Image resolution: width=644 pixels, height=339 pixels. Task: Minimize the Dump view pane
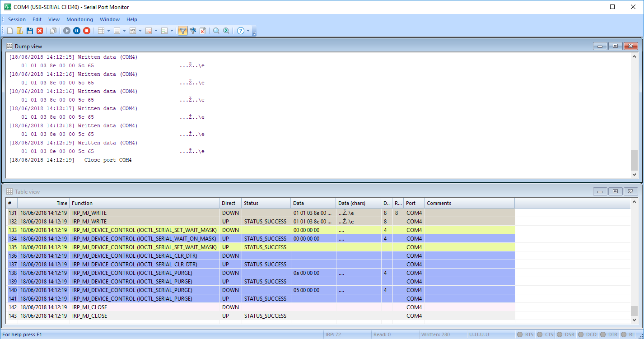[600, 46]
